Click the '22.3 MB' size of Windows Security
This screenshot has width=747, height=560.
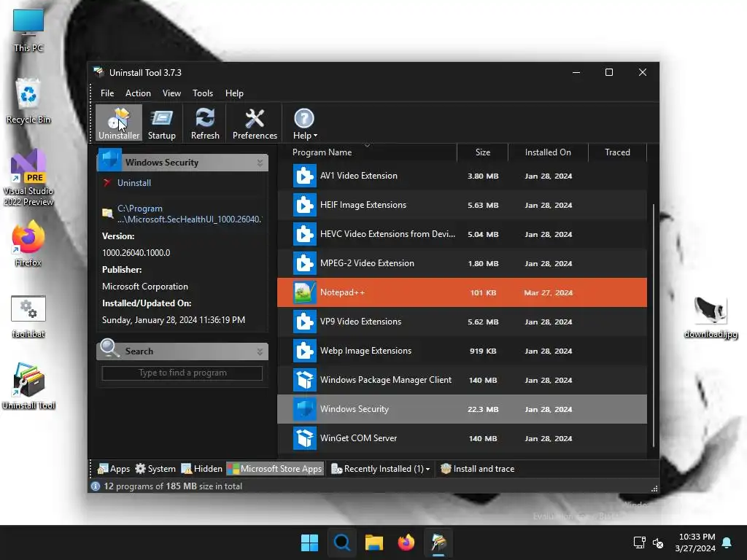(483, 410)
